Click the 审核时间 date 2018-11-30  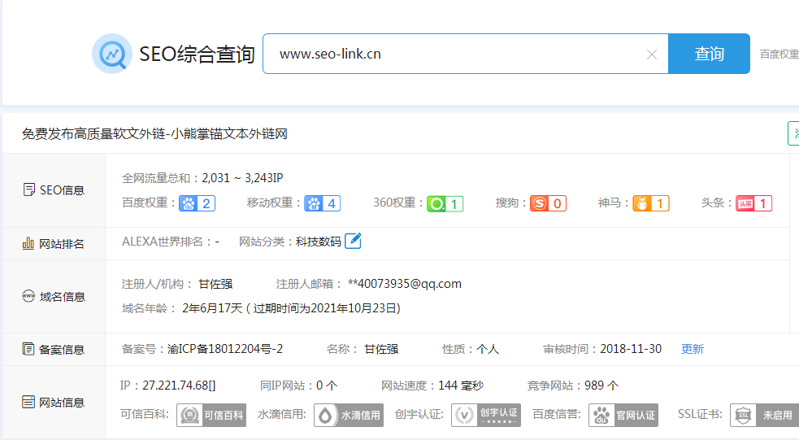[631, 349]
